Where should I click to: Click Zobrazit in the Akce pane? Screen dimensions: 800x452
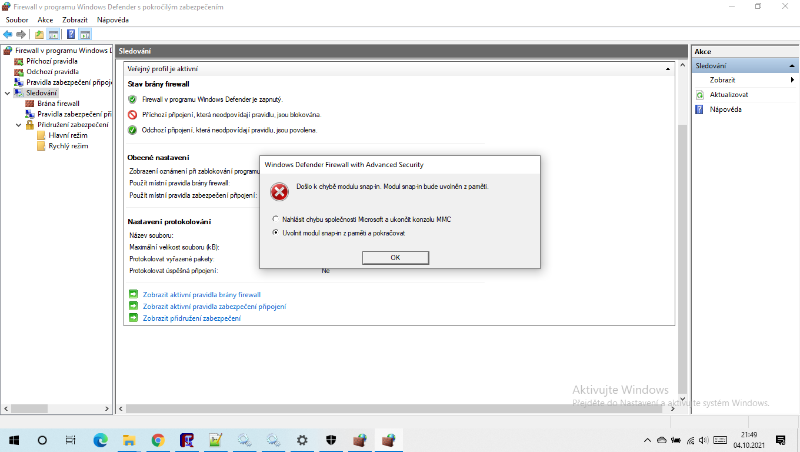click(722, 80)
